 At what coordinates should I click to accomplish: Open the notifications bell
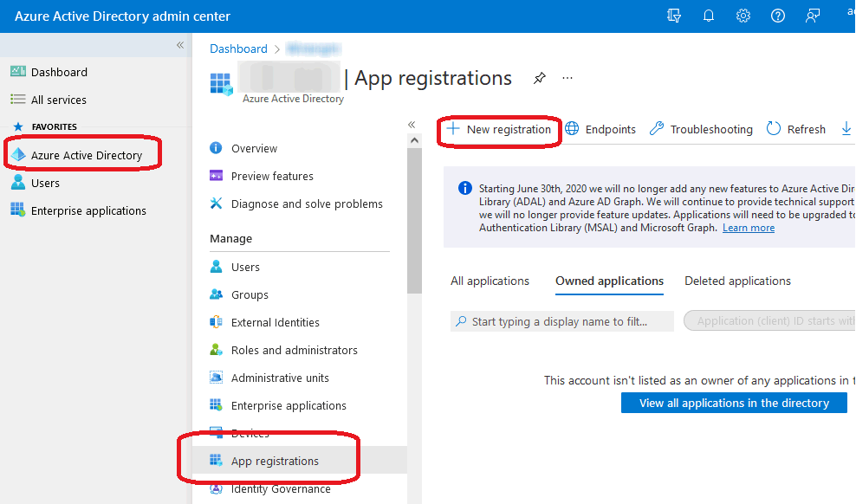click(709, 16)
